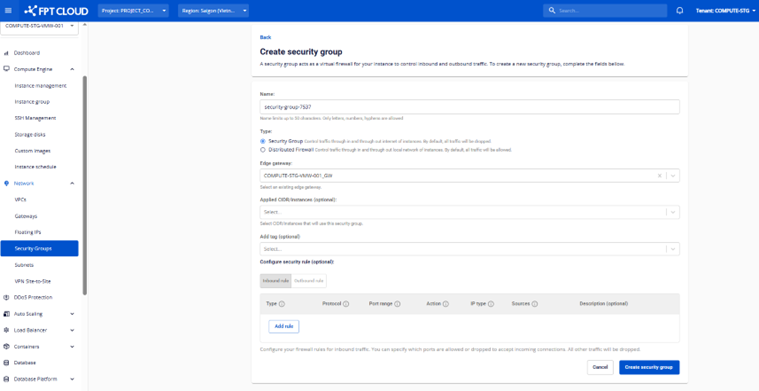The width and height of the screenshot is (759, 391).
Task: Open Security Groups in sidebar
Action: [x=40, y=248]
